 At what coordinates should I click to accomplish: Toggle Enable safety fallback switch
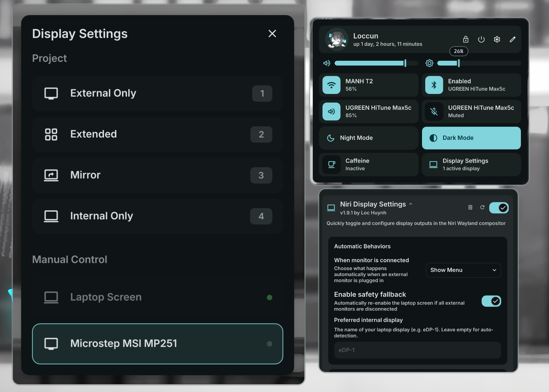coord(491,301)
